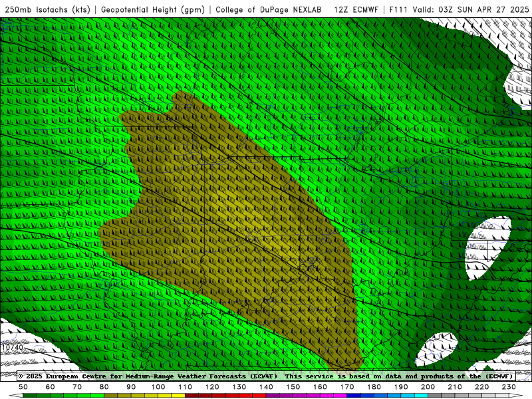Click the 200 value on the legend

(428, 387)
